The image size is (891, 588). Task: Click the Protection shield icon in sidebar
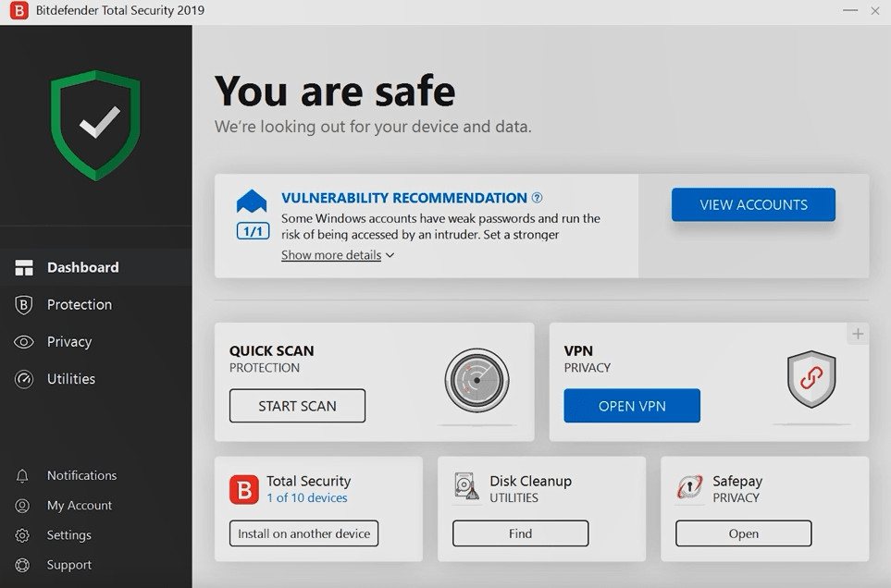tap(23, 304)
